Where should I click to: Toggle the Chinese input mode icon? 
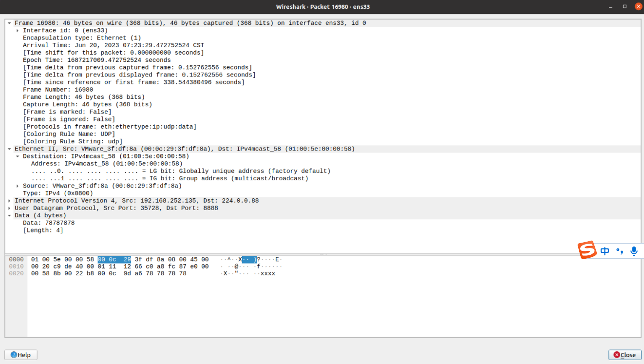(605, 251)
